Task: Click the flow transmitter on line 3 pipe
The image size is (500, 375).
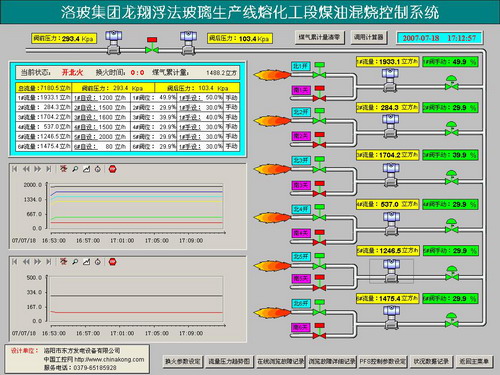Action: [391, 175]
